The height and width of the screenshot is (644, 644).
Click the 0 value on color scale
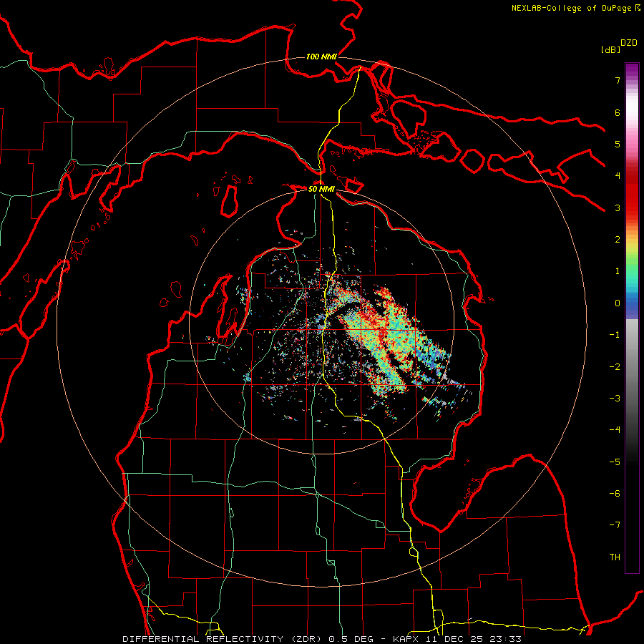click(x=618, y=303)
